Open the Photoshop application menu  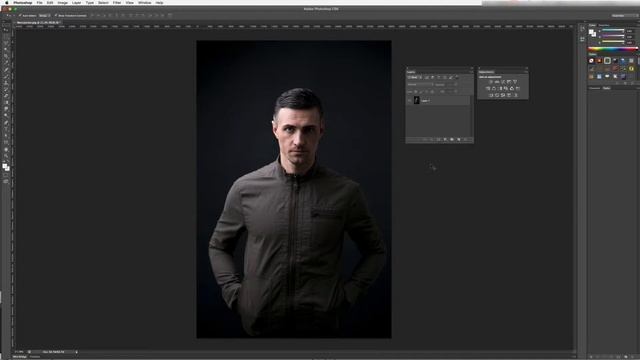[22, 2]
